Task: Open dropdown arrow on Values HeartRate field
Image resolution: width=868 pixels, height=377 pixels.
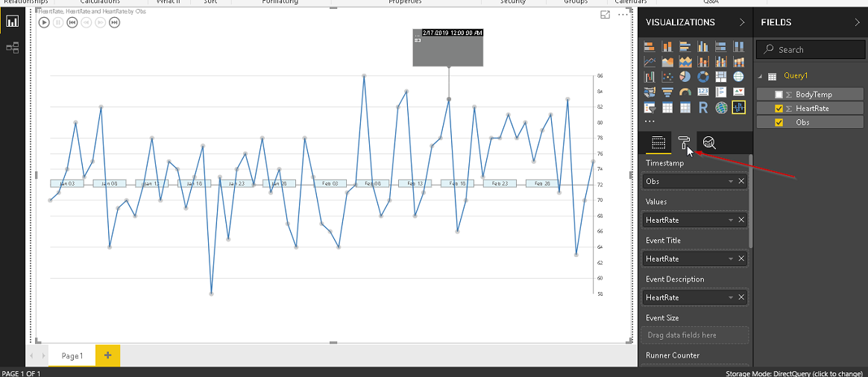Action: (x=731, y=220)
